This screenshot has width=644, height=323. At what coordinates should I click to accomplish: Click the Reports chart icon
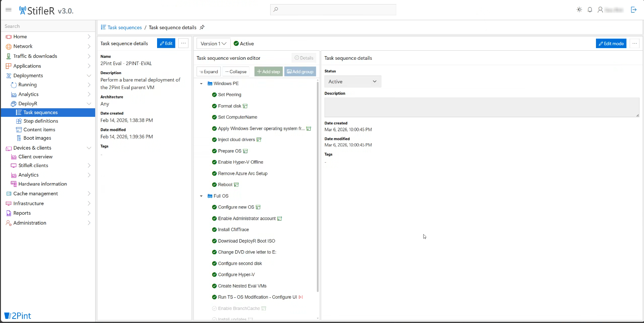coord(9,213)
